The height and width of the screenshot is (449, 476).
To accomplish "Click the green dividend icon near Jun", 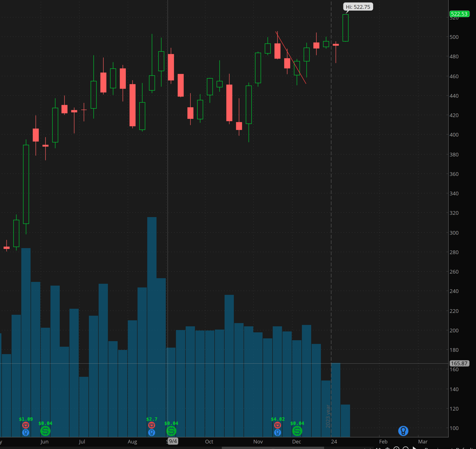I will [x=45, y=431].
